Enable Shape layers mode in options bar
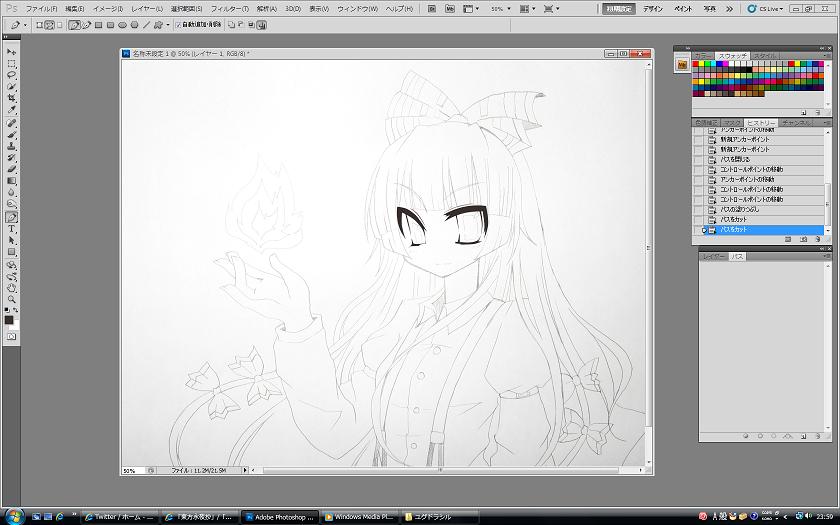This screenshot has height=525, width=840. pos(39,25)
